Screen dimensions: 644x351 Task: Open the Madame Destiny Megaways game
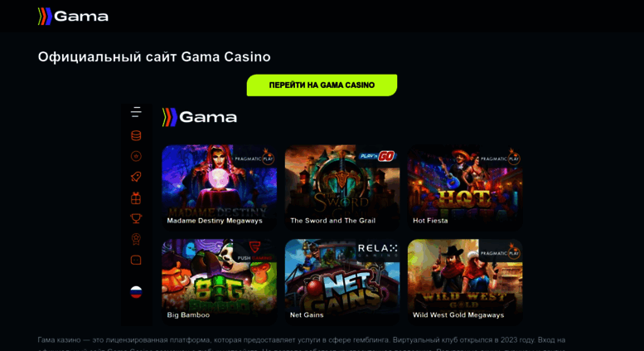point(220,187)
